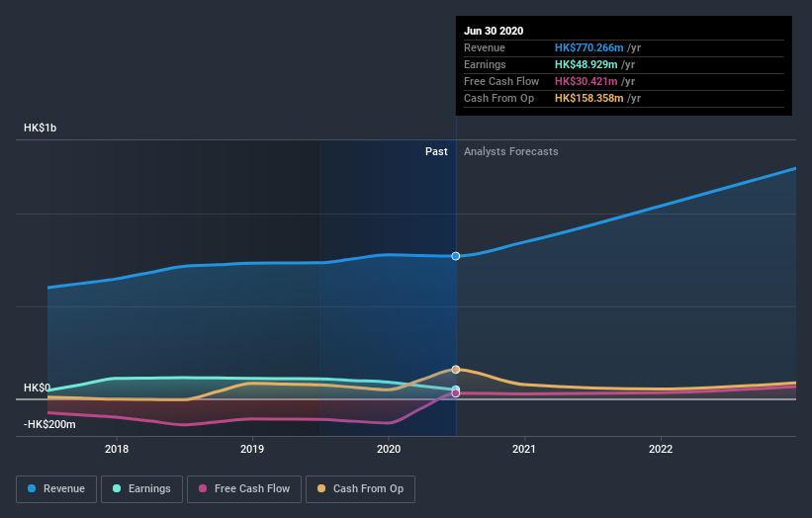Click the Cash From Op row label in tooltip
812x518 pixels.
point(498,98)
